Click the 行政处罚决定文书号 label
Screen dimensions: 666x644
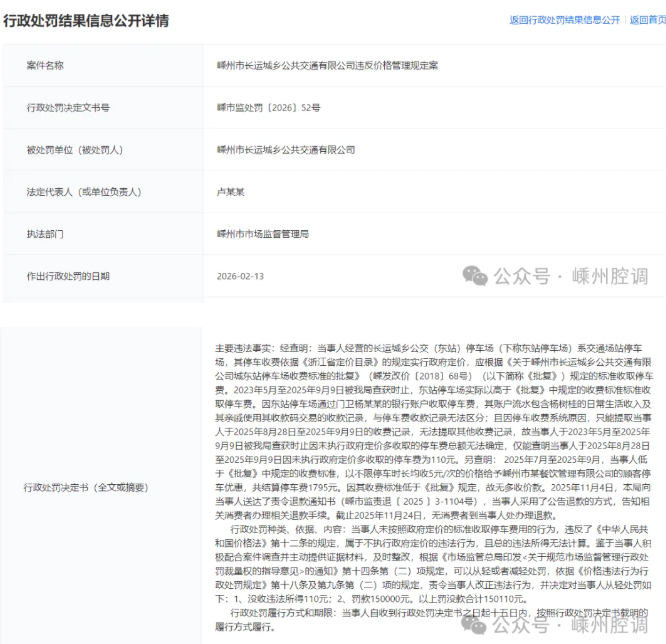68,107
